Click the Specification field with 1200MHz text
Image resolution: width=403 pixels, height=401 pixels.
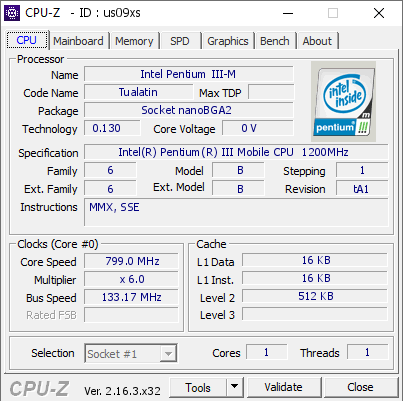(x=236, y=152)
